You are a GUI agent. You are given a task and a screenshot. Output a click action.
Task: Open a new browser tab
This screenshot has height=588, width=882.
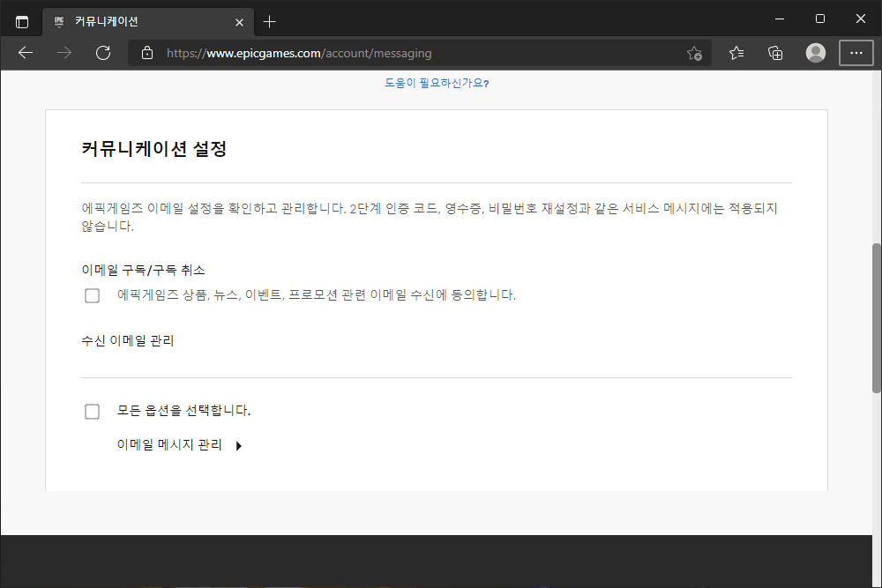point(269,22)
